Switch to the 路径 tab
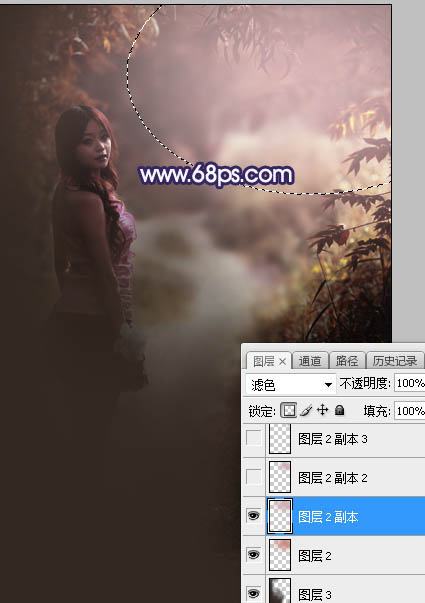Image resolution: width=425 pixels, height=603 pixels. tap(347, 361)
